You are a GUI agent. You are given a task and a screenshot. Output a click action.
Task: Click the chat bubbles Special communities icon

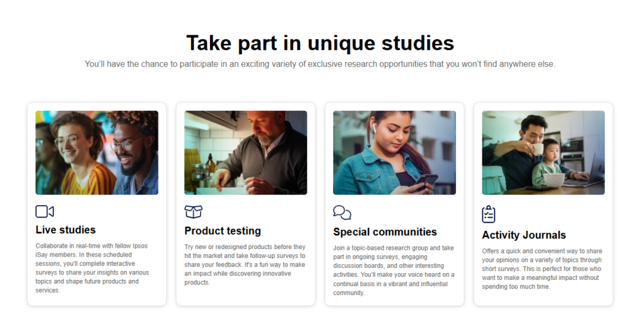[x=342, y=213]
